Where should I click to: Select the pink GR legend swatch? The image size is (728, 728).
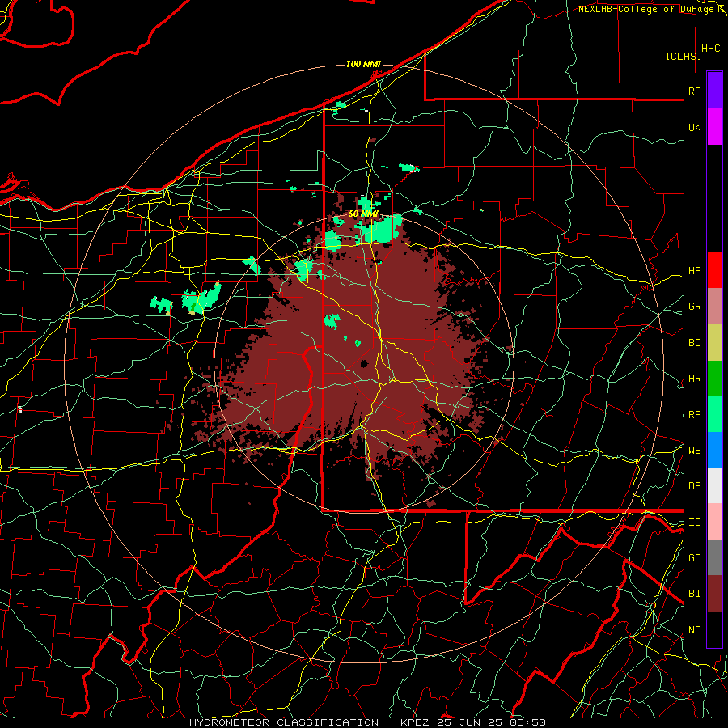(714, 307)
